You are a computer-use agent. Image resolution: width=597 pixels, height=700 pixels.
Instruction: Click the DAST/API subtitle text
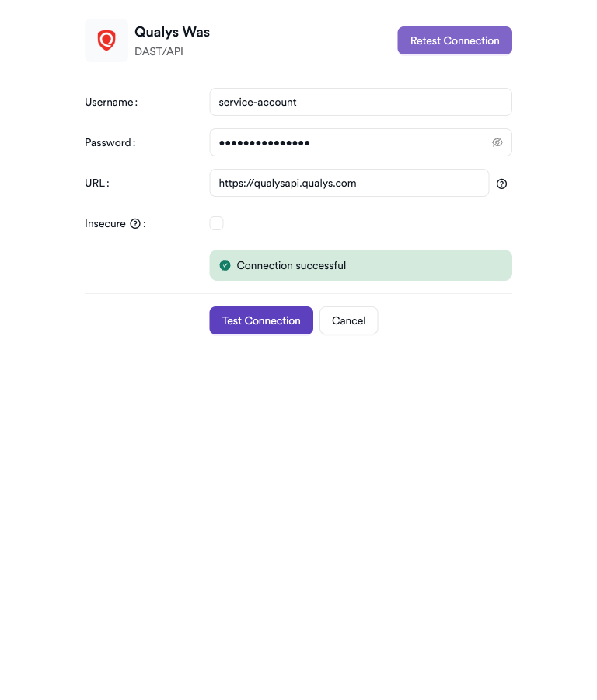click(x=159, y=51)
